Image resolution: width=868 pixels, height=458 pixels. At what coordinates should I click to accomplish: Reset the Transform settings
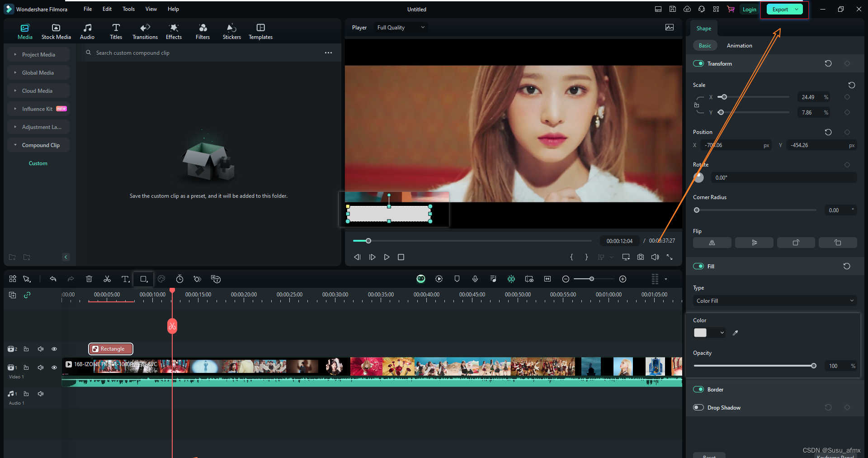[x=828, y=64]
